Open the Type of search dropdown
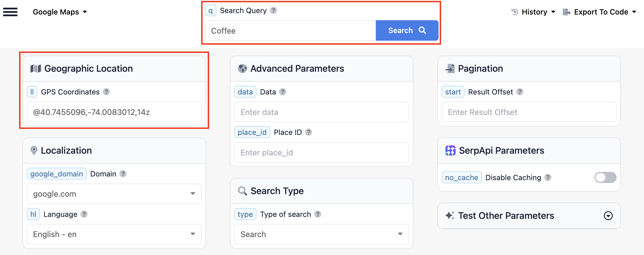The image size is (644, 255). [321, 234]
